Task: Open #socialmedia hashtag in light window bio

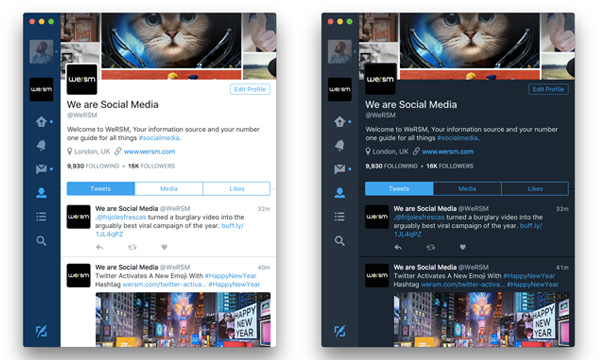Action: (x=159, y=138)
